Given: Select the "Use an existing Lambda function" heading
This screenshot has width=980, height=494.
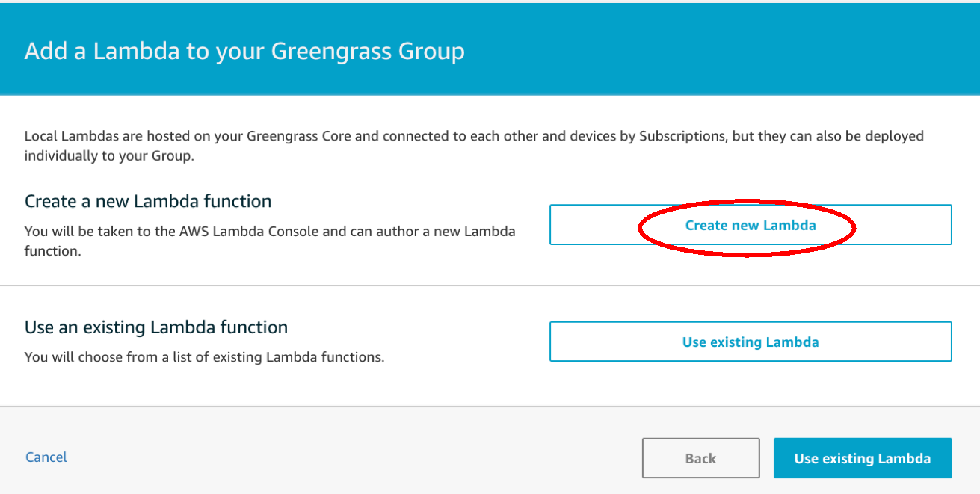Looking at the screenshot, I should 156,327.
